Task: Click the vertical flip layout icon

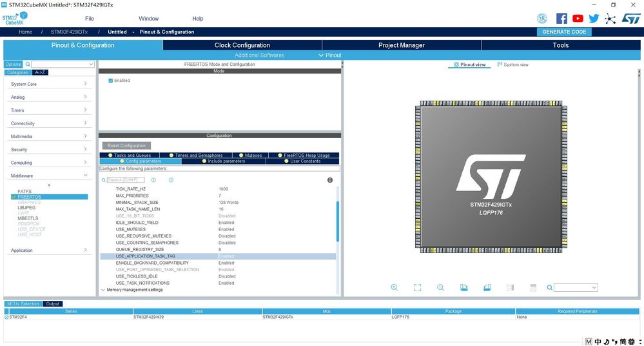Action: coord(533,287)
